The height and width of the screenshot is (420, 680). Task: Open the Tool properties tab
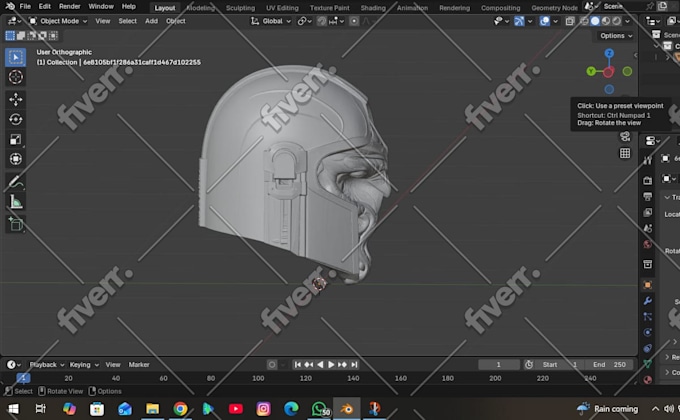[x=647, y=160]
